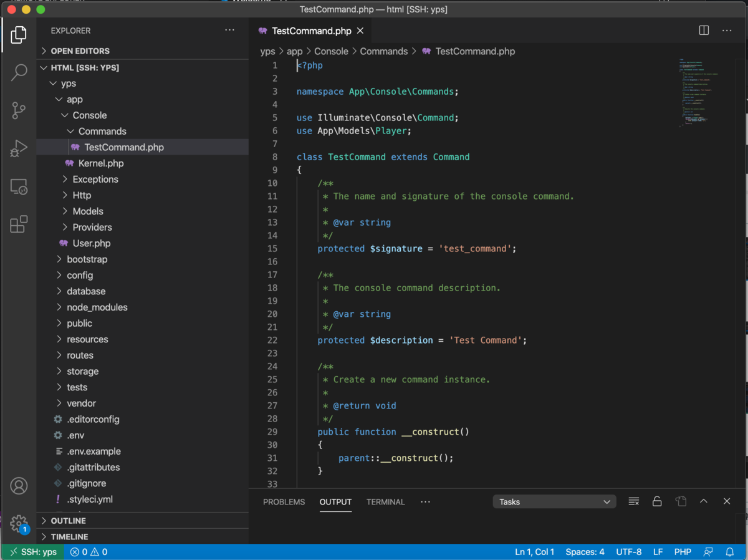Expand the Outline section
Screen dimensions: 748x560
coord(142,520)
